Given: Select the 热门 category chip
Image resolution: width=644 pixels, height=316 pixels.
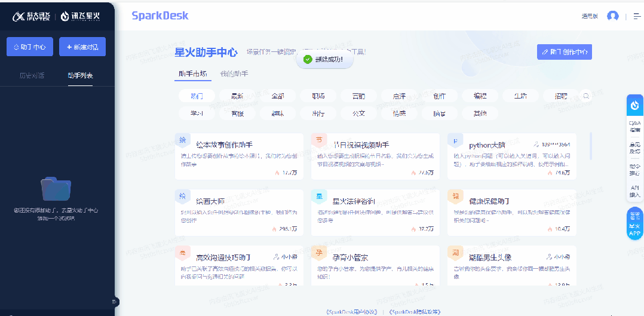Looking at the screenshot, I should [x=197, y=96].
